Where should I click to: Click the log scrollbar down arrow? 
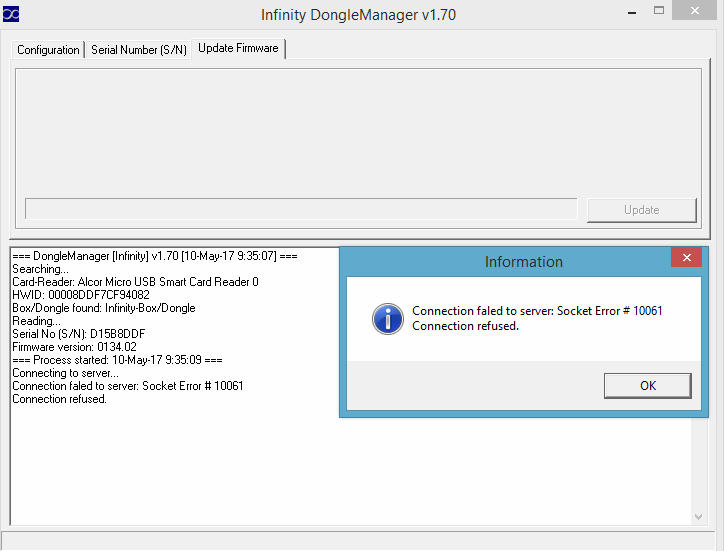click(x=698, y=516)
